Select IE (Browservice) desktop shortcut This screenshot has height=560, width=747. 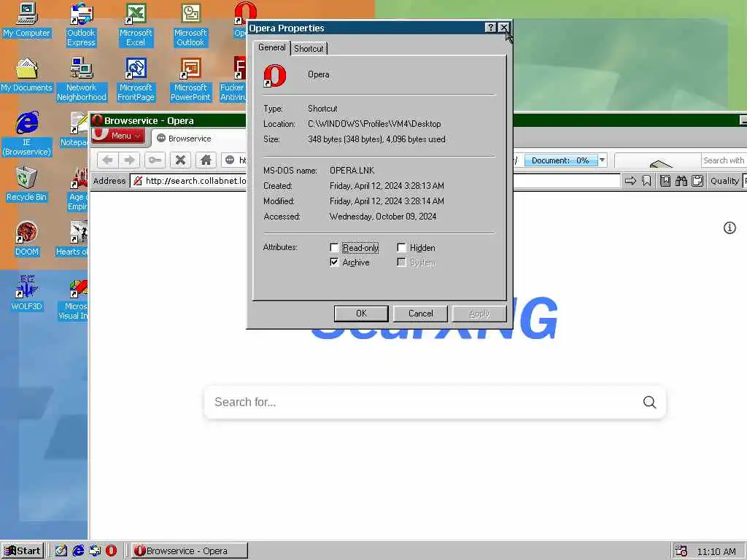(27, 134)
